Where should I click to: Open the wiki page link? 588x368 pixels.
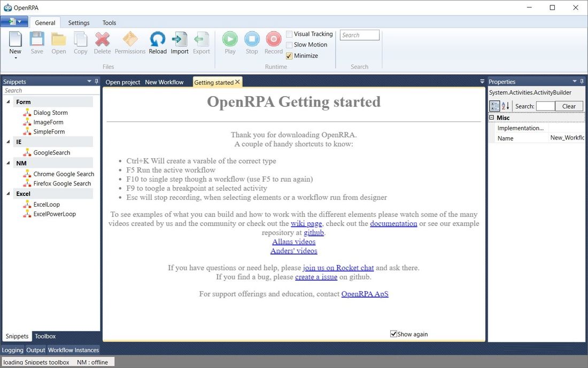[x=306, y=223]
